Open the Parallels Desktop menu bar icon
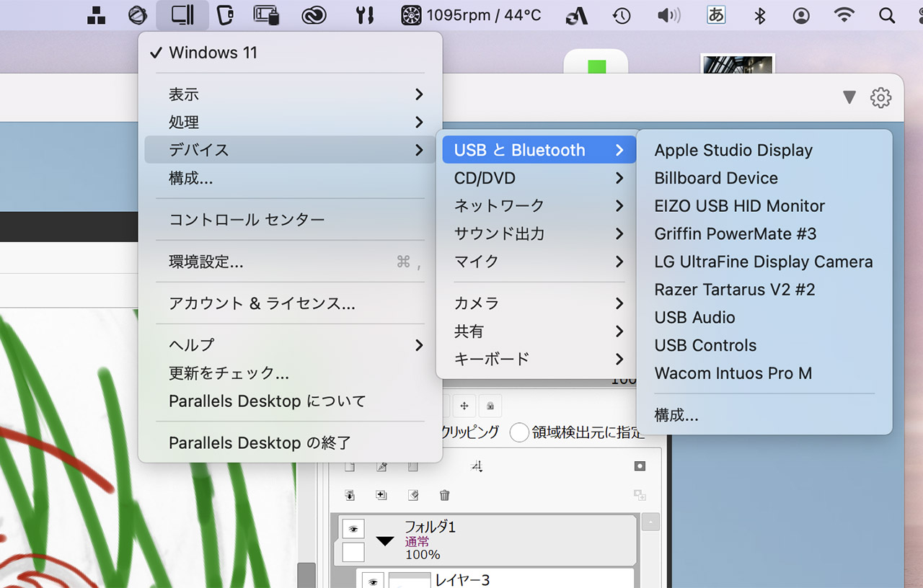923x588 pixels. [x=184, y=15]
